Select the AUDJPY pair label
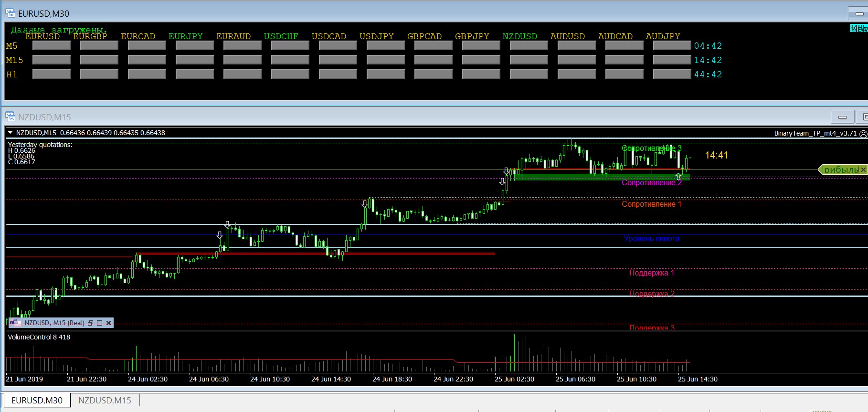 tap(663, 36)
